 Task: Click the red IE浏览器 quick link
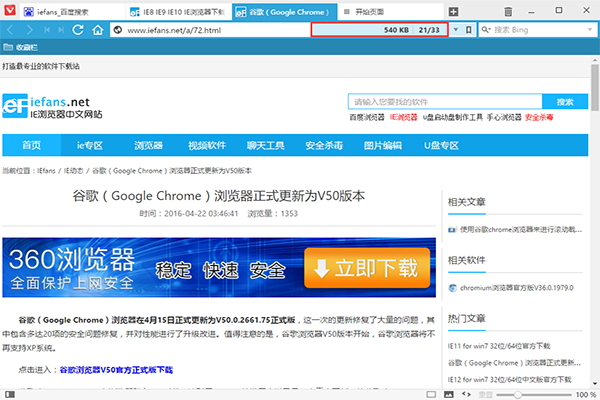[x=403, y=117]
